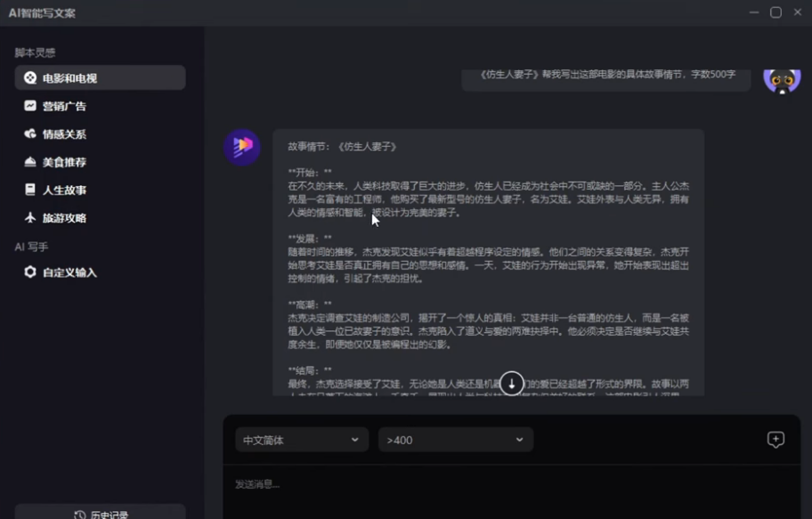Open the 历史记录 button
Screen dimensions: 812x519
pos(100,513)
